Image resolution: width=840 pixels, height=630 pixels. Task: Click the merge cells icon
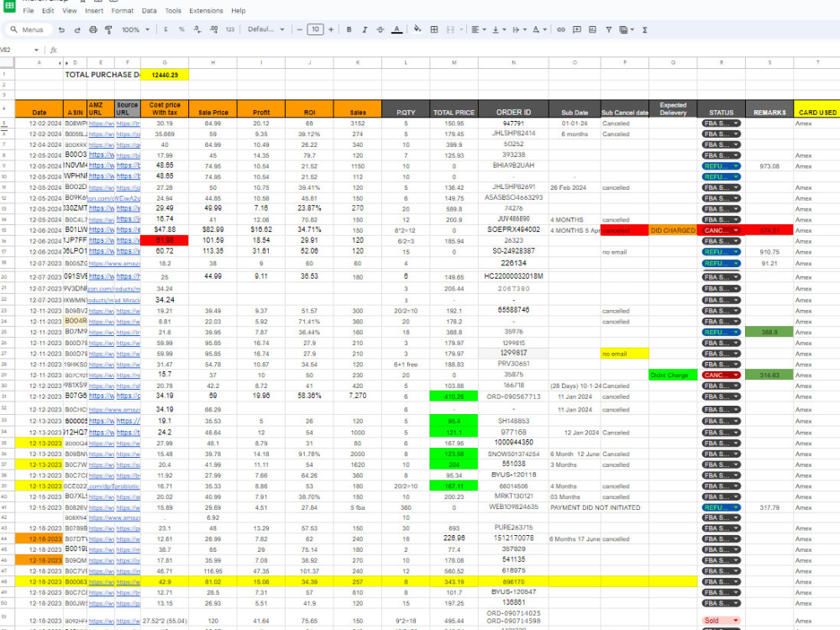point(450,30)
